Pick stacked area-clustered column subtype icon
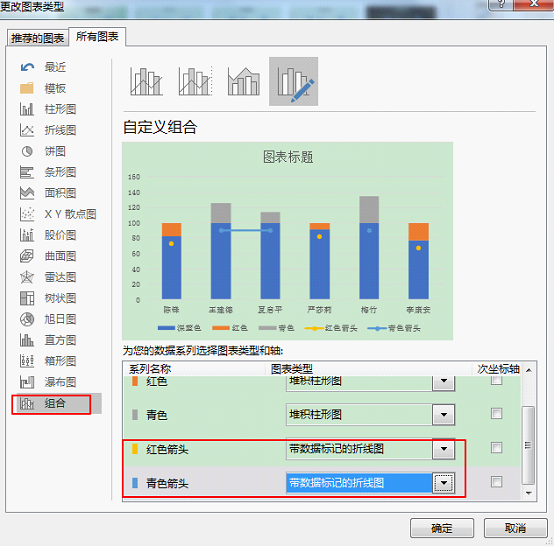The image size is (554, 546). (244, 82)
